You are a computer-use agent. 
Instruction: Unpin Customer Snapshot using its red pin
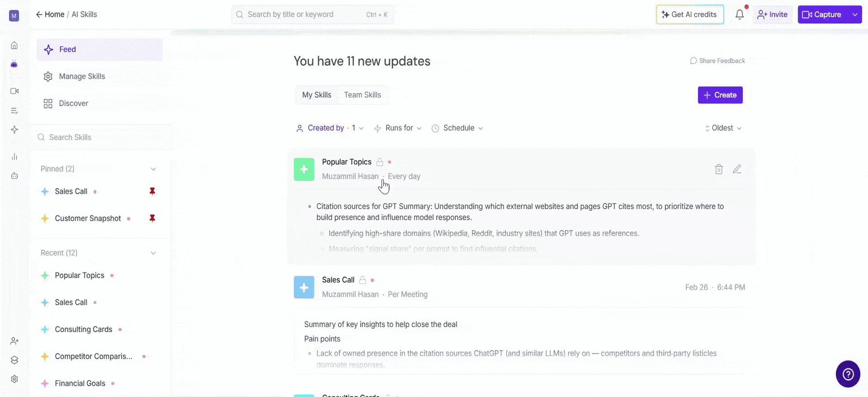(x=152, y=218)
